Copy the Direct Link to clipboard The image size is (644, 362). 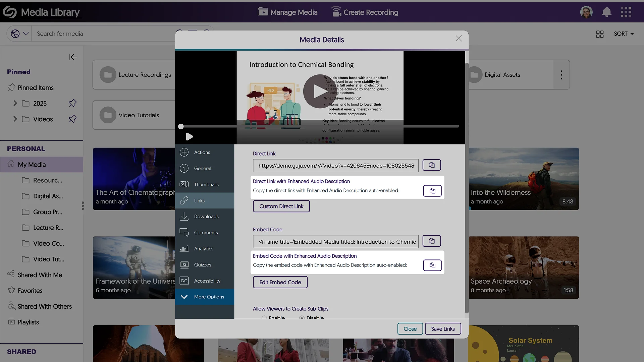click(x=431, y=165)
